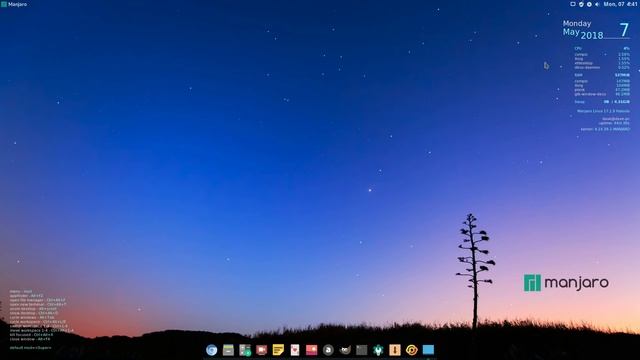Open the clock showing Mon, 07 4:41
This screenshot has height=360, width=640.
click(x=620, y=4)
